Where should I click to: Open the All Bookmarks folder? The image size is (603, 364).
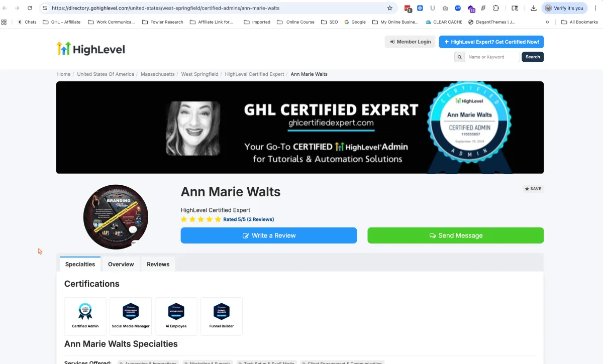[579, 22]
